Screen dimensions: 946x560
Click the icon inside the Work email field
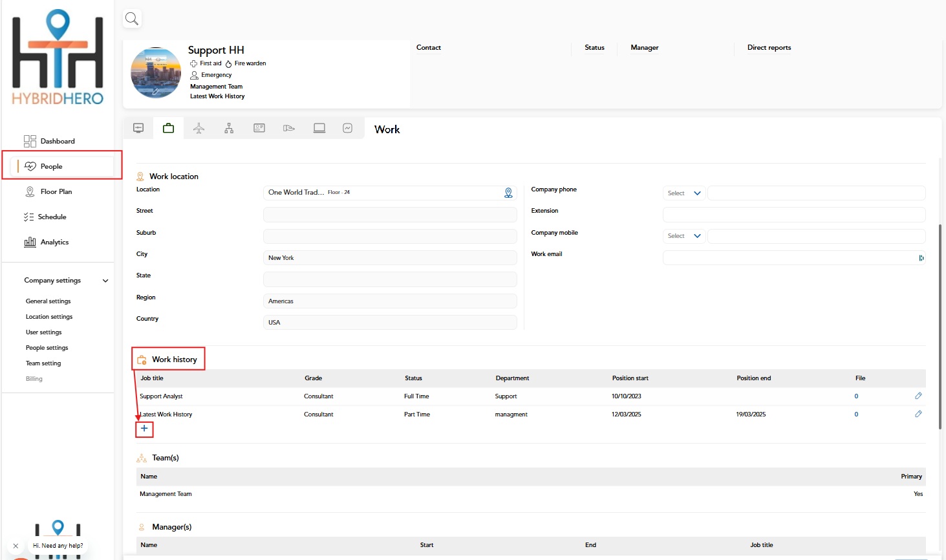coord(921,258)
